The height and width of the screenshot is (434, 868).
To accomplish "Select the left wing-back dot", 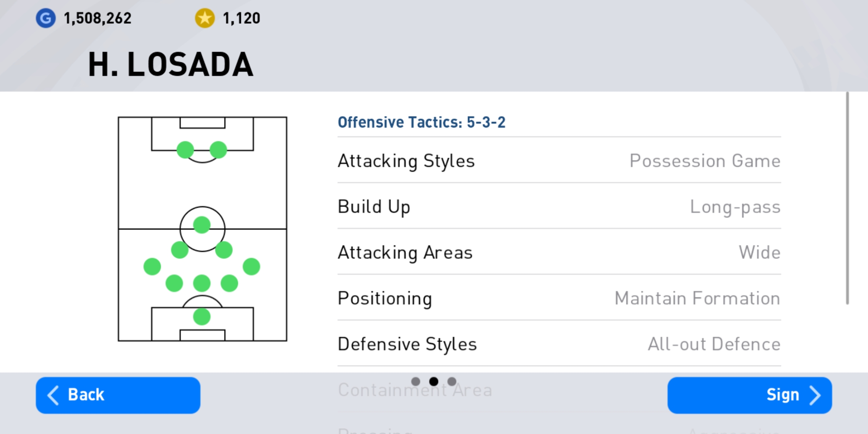I will tap(152, 266).
